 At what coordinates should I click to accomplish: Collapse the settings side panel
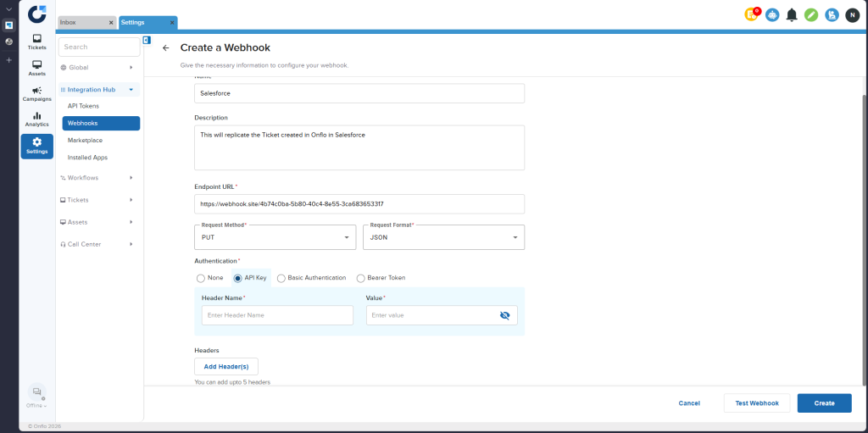pyautogui.click(x=147, y=40)
